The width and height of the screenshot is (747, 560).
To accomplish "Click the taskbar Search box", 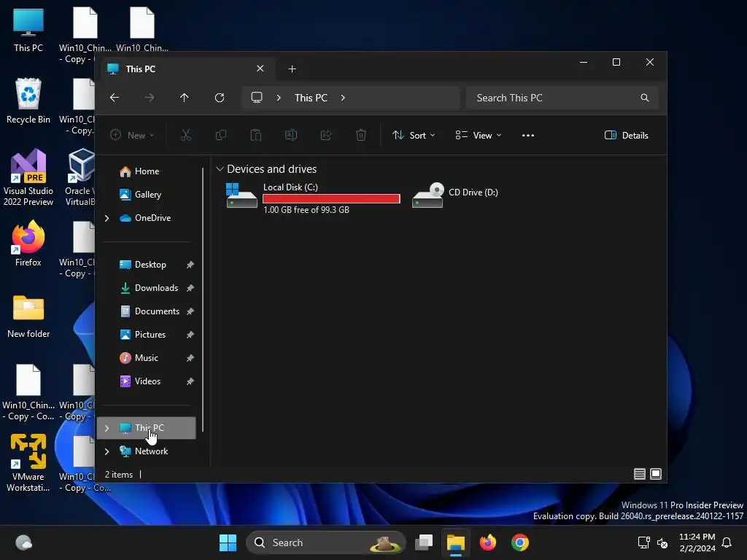I will point(326,542).
